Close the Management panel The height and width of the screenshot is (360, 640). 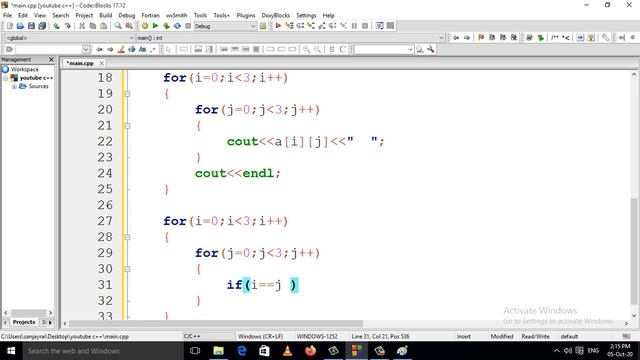(x=51, y=60)
